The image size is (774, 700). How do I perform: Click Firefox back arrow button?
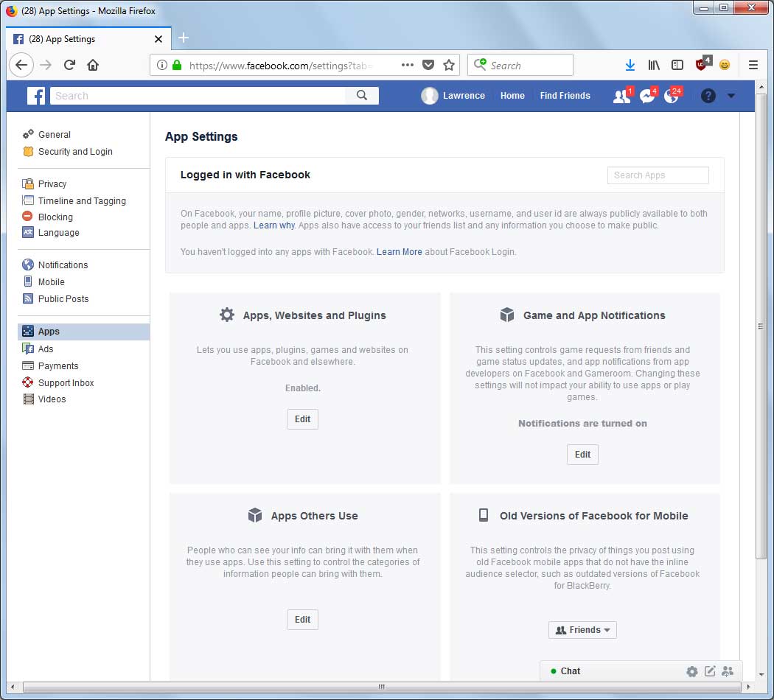click(21, 65)
